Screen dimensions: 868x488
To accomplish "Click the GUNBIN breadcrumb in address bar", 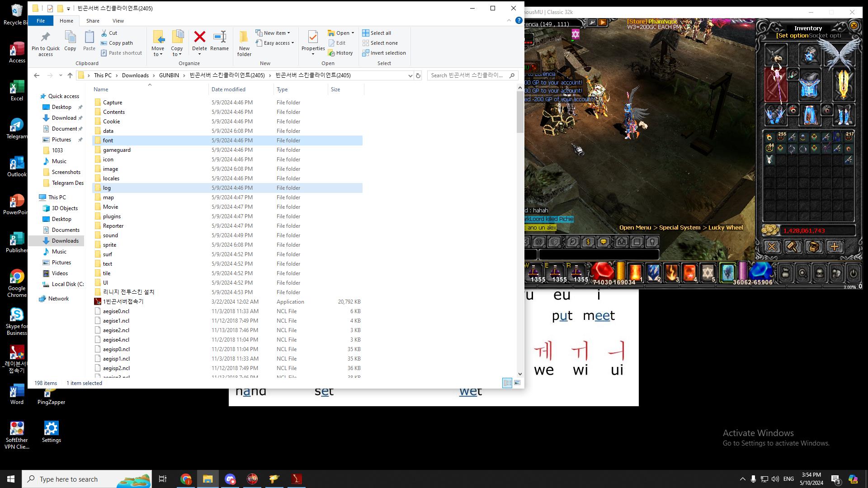I will pos(169,75).
